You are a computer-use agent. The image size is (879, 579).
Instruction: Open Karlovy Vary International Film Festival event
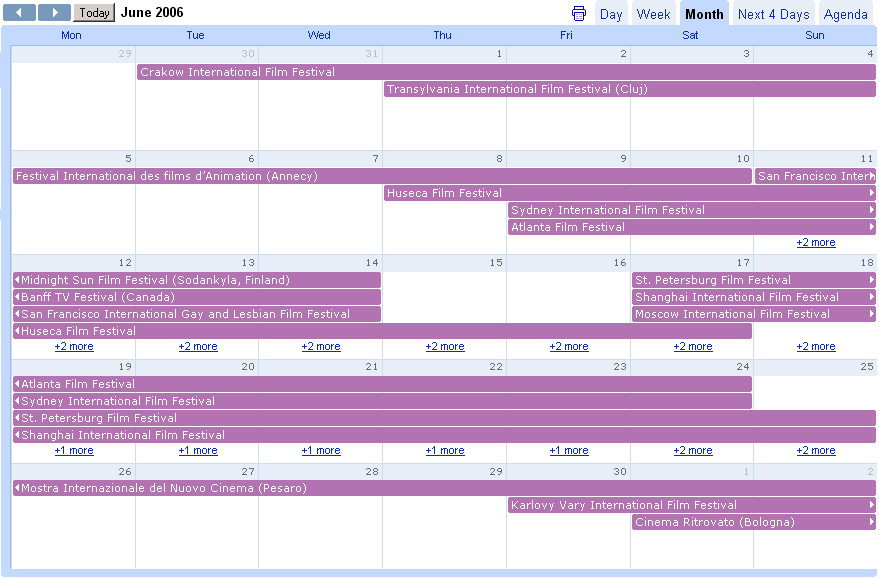tap(692, 505)
